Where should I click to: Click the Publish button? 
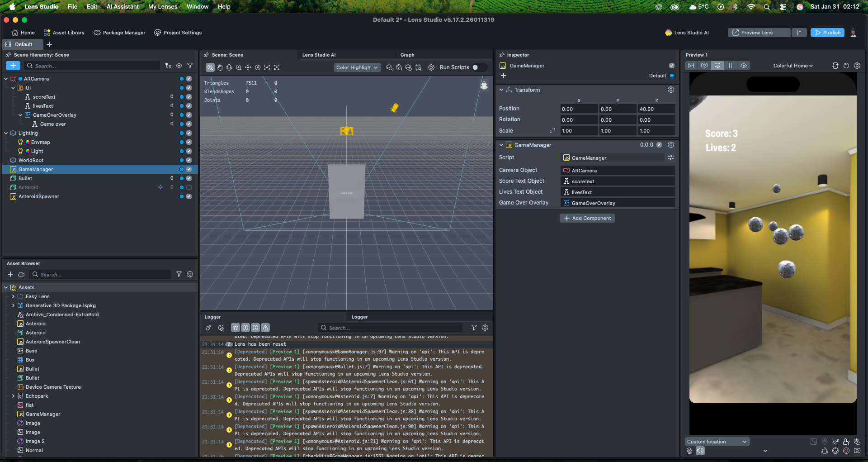[x=827, y=33]
